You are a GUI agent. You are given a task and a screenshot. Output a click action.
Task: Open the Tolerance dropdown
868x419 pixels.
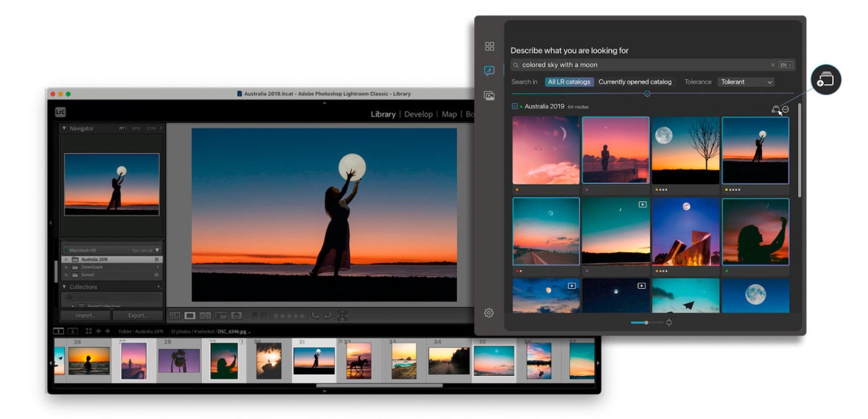[746, 82]
